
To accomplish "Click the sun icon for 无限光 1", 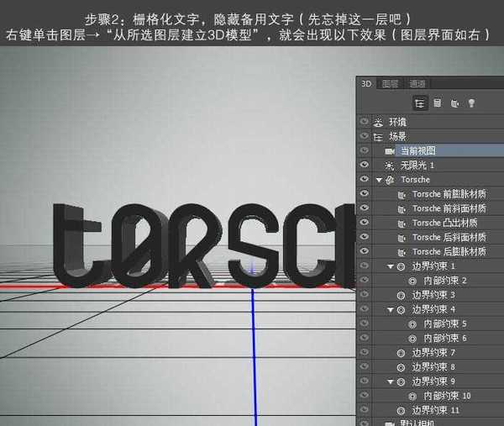I will [389, 165].
